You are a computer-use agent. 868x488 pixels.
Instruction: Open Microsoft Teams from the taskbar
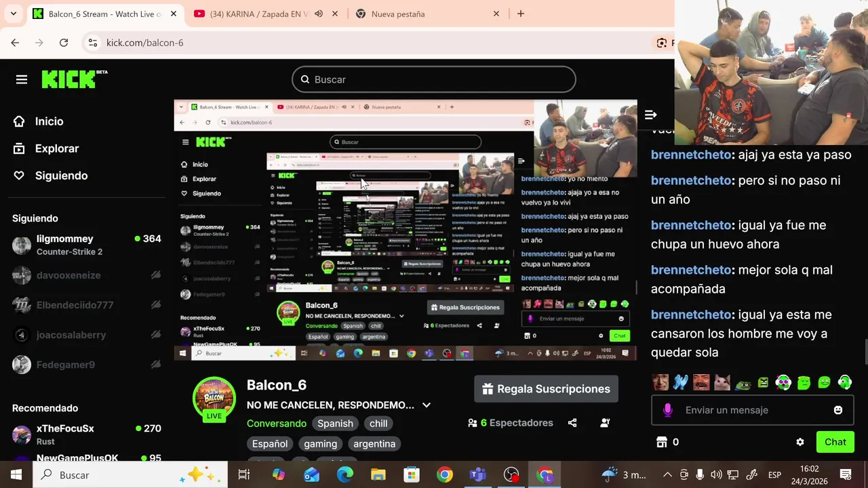(478, 475)
